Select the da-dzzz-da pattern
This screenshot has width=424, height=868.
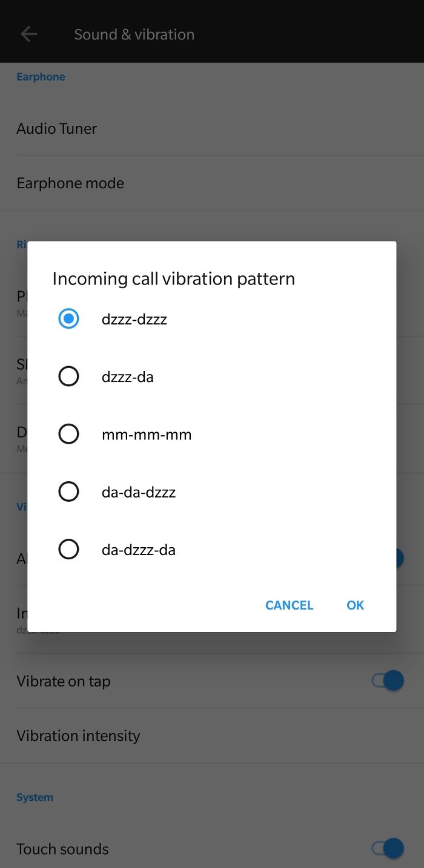point(68,548)
